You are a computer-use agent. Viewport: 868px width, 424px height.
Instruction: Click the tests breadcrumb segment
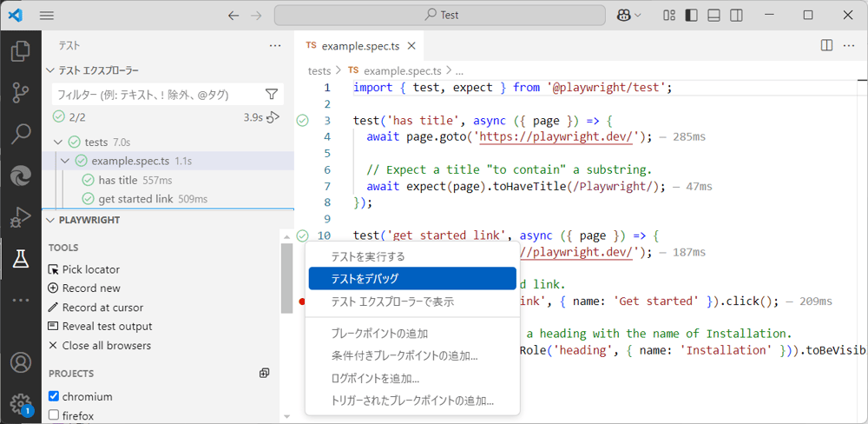319,71
